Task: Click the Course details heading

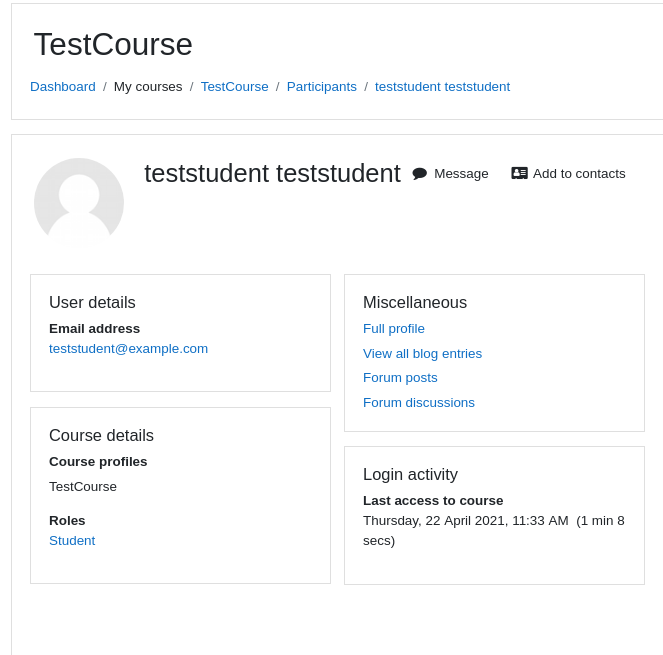Action: (x=101, y=436)
